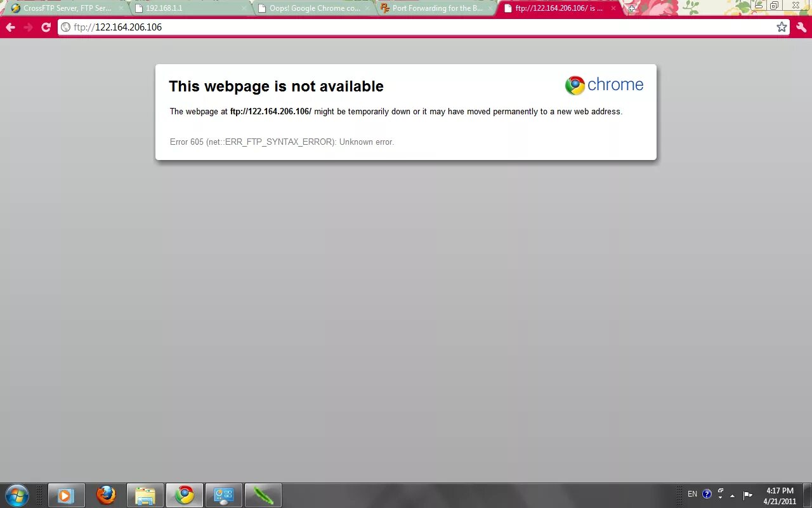The width and height of the screenshot is (812, 508).
Task: Open the Chrome wrench settings menu
Action: point(801,27)
